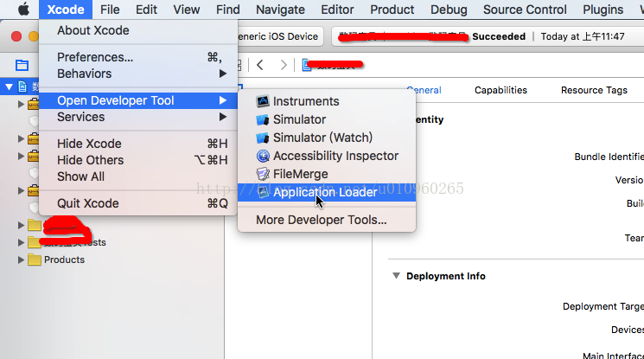The image size is (644, 359).
Task: Choose Hide Xcode
Action: [x=138, y=144]
